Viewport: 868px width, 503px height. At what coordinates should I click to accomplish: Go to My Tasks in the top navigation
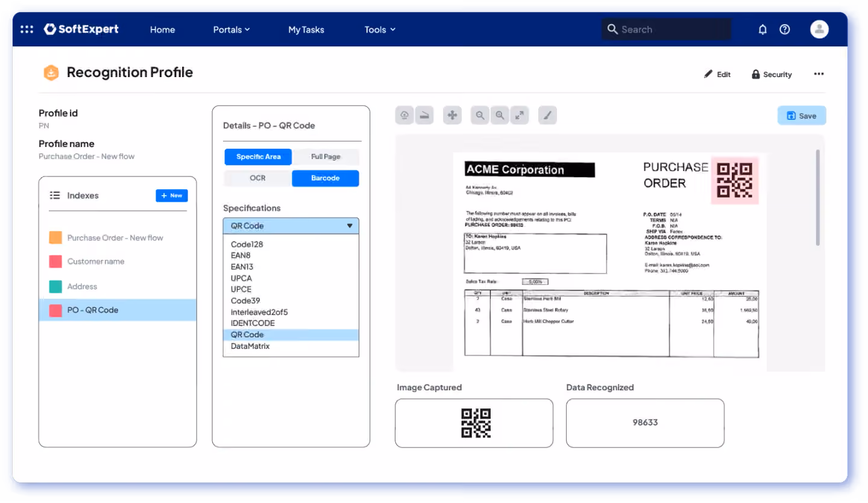306,30
